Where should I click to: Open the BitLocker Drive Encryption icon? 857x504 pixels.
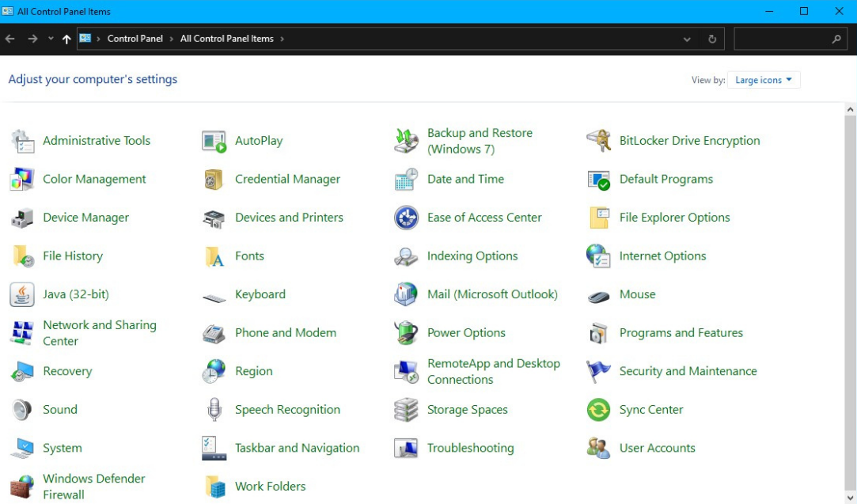[598, 141]
